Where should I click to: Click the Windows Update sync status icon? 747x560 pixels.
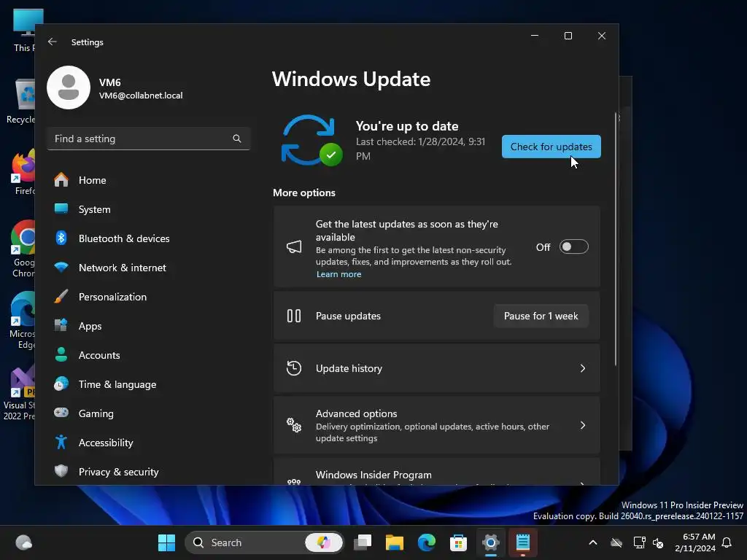[311, 141]
